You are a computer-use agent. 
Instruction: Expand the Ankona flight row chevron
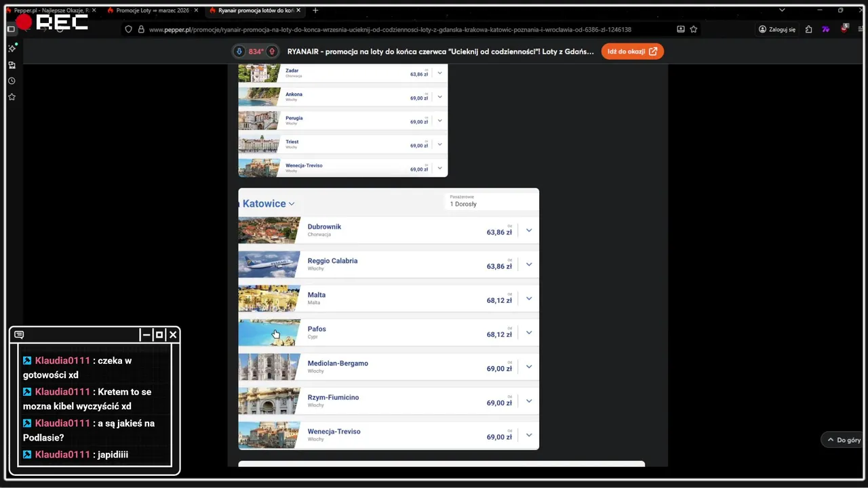439,97
